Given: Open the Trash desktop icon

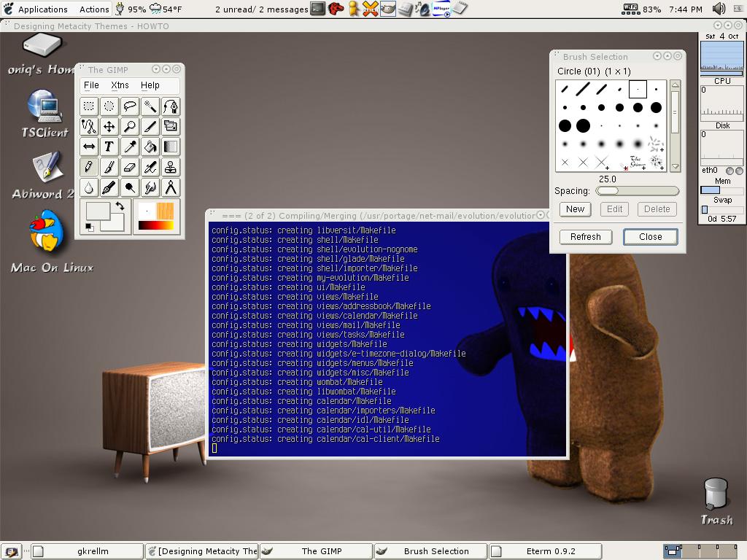Looking at the screenshot, I should tap(716, 502).
